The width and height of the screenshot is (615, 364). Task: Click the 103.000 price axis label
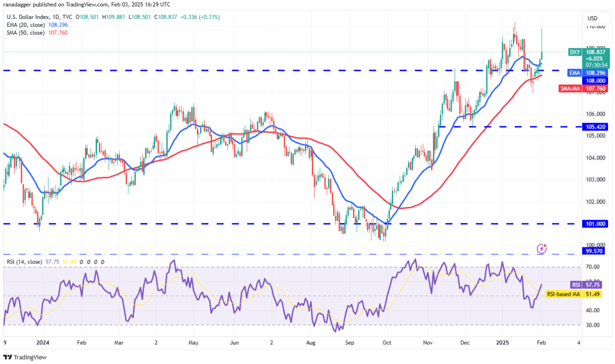tap(596, 180)
